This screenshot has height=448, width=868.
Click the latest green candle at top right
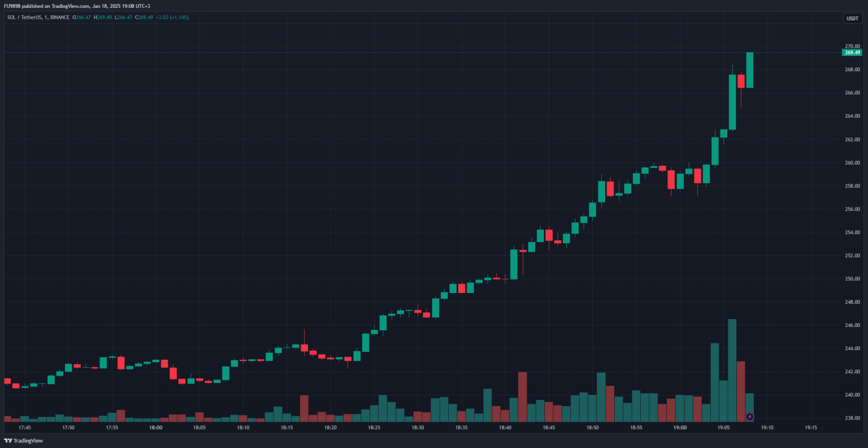point(749,70)
